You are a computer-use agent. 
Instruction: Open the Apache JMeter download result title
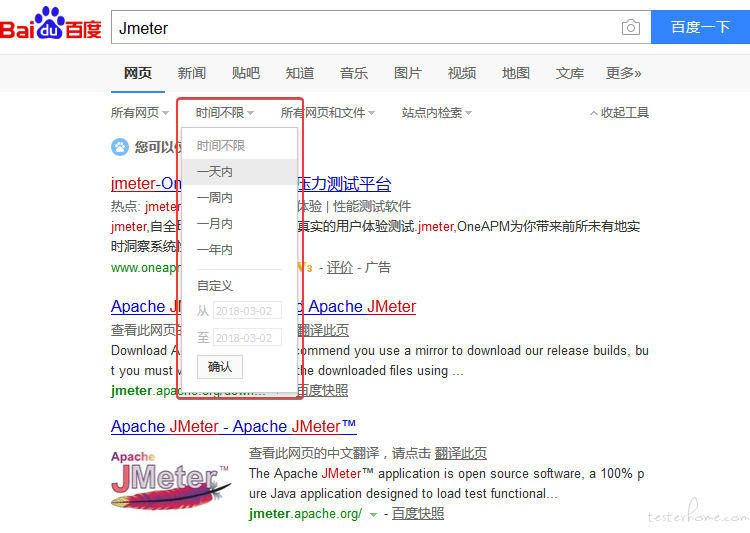point(357,306)
